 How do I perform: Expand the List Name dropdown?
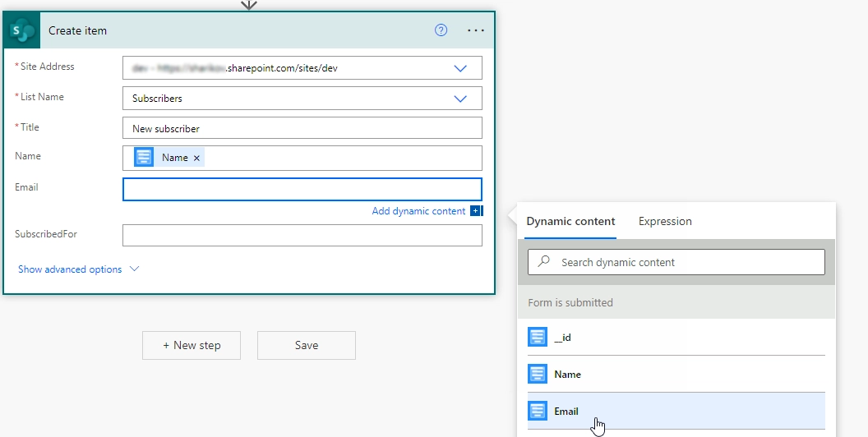pyautogui.click(x=460, y=99)
